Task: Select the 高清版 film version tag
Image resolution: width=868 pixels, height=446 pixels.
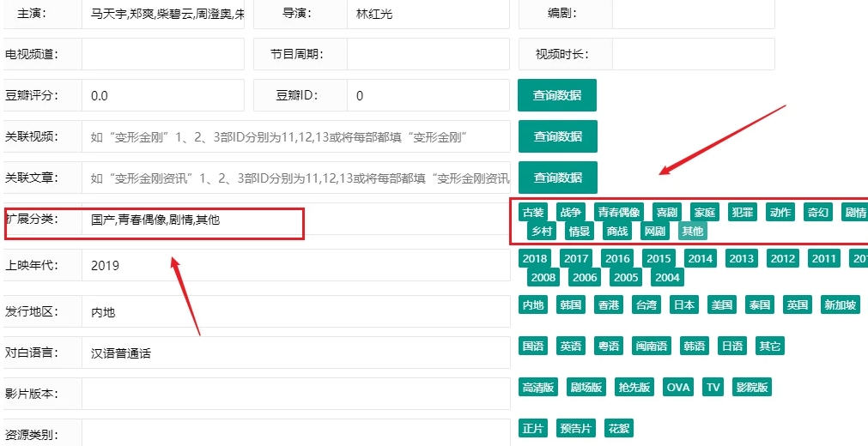Action: coord(538,387)
